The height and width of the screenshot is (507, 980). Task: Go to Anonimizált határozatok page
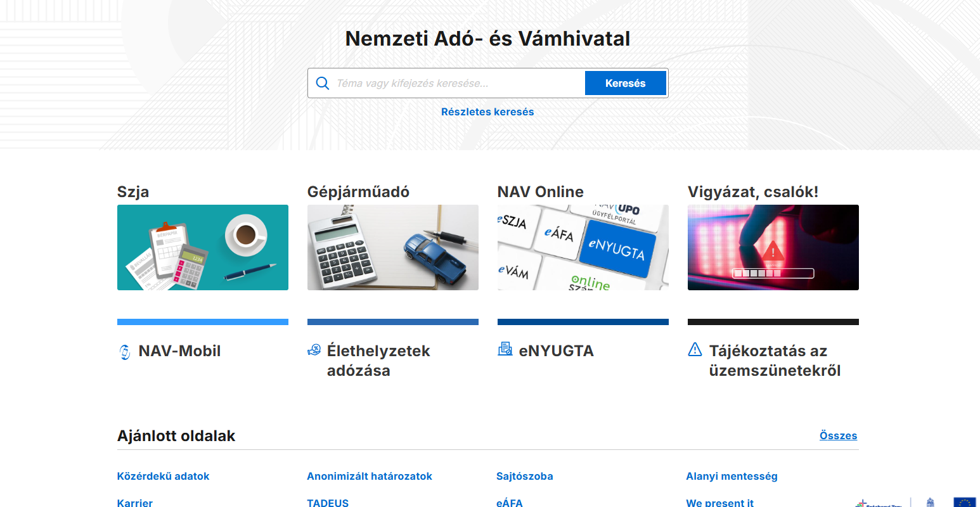[370, 476]
